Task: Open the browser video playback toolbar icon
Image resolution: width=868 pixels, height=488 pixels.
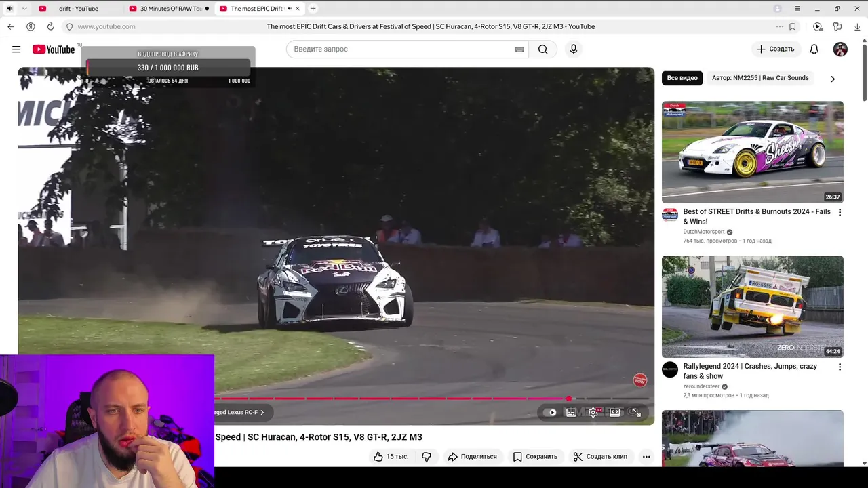Action: coord(818,26)
